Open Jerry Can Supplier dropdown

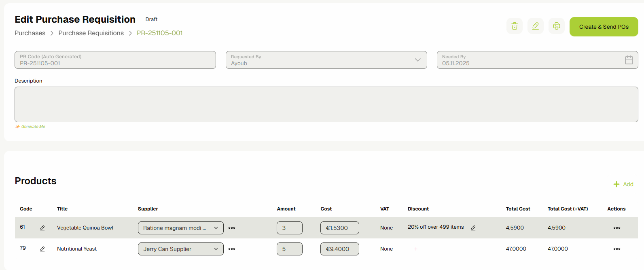[x=180, y=249]
